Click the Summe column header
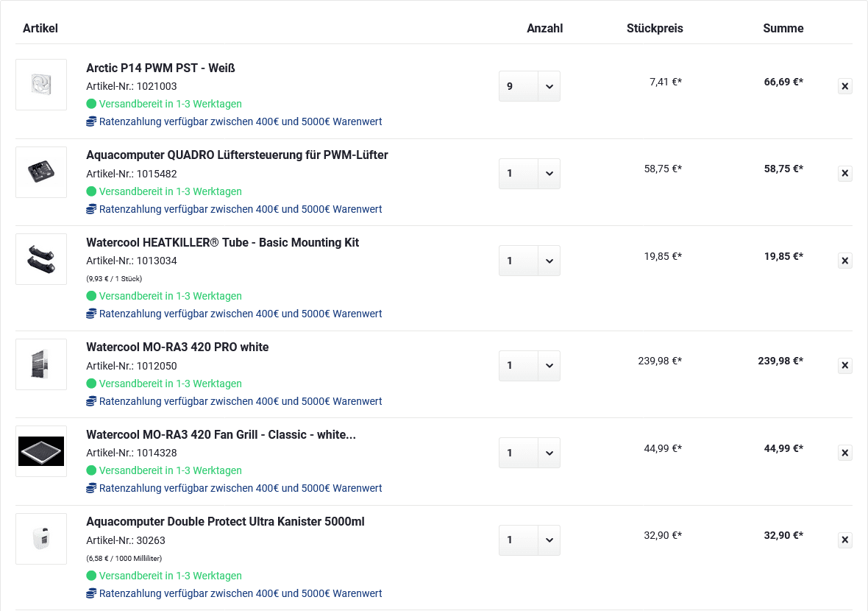868x611 pixels. point(783,28)
